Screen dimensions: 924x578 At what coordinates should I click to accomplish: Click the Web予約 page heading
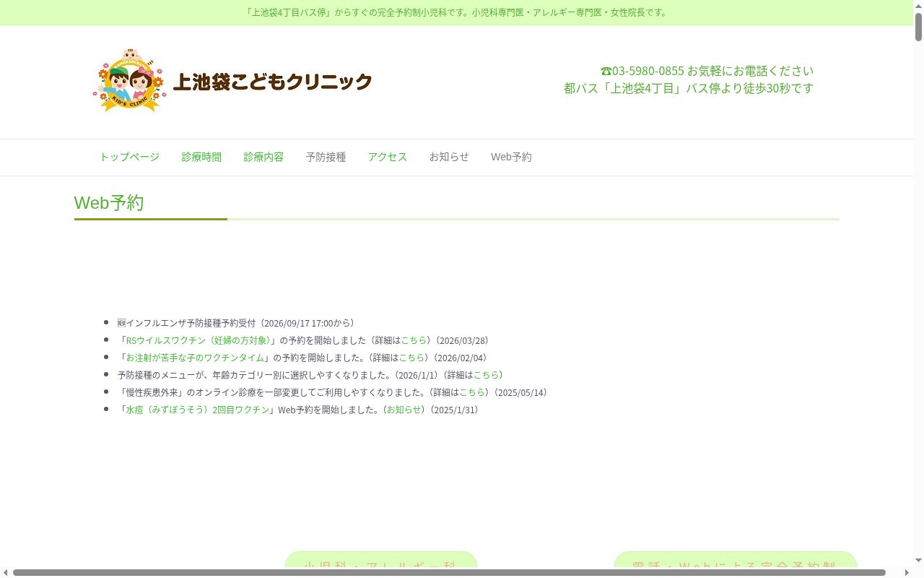109,203
